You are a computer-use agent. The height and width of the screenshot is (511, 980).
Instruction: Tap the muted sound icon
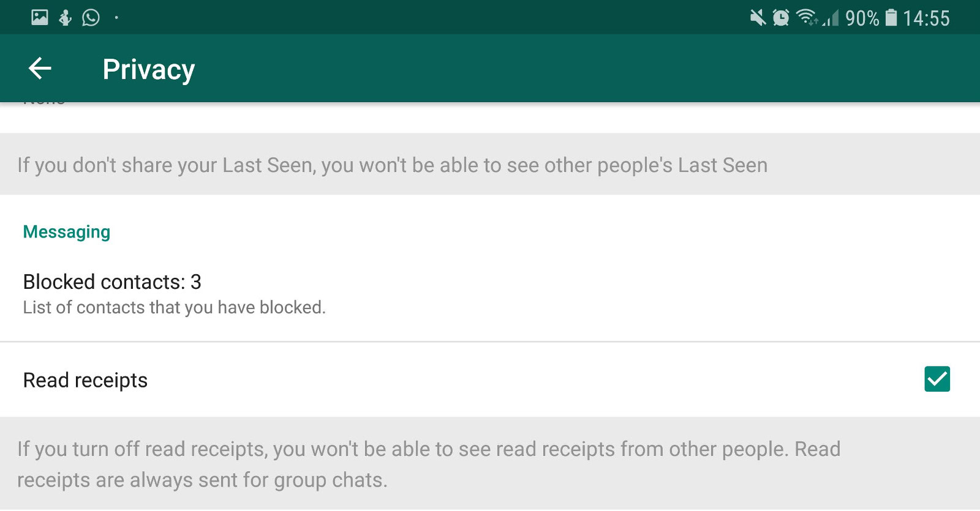(758, 18)
